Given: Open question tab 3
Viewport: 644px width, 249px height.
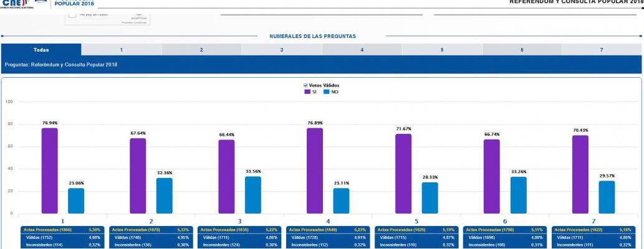Looking at the screenshot, I should point(282,49).
